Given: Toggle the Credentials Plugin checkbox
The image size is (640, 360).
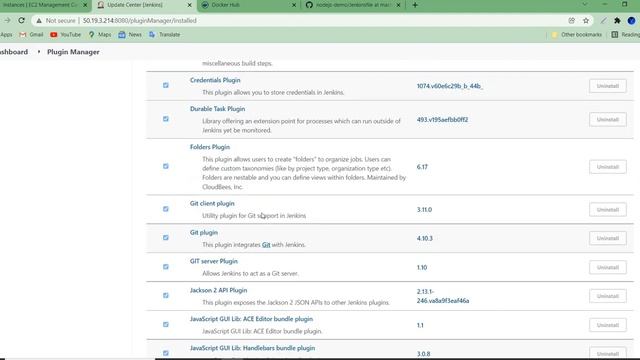Looking at the screenshot, I should coord(166,85).
